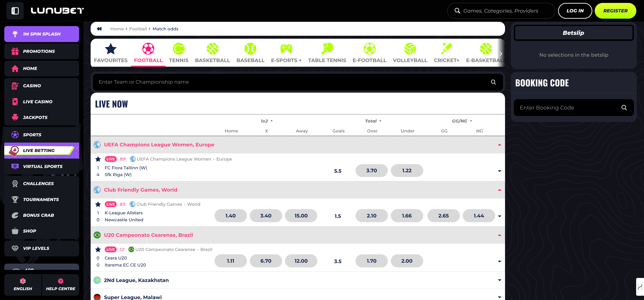Select the Cricket+ bat icon

click(x=447, y=49)
